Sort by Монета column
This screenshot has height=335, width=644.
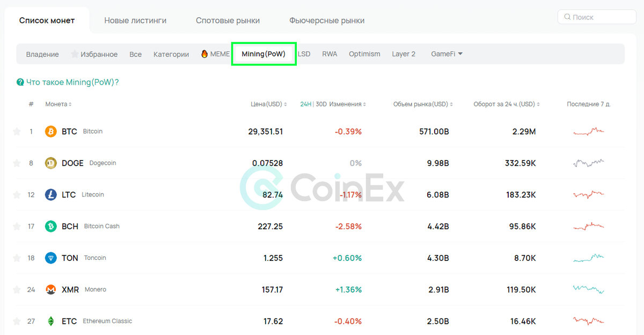(58, 104)
